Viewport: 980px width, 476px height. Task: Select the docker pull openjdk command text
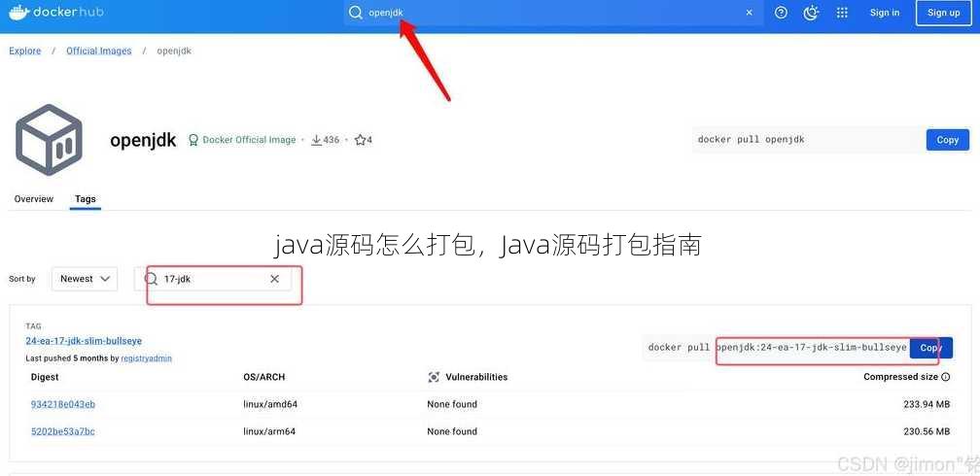coord(751,139)
